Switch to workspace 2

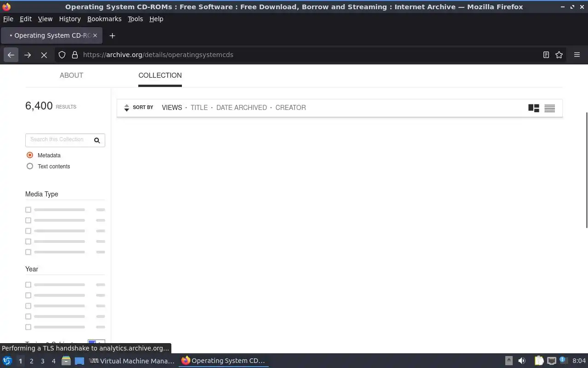(x=31, y=361)
